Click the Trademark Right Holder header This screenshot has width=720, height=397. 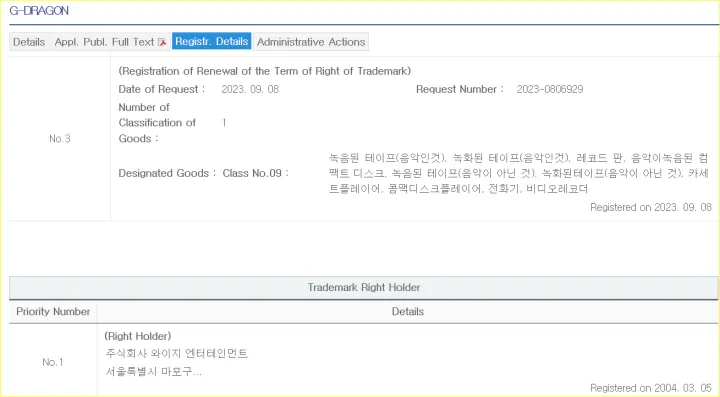point(364,288)
